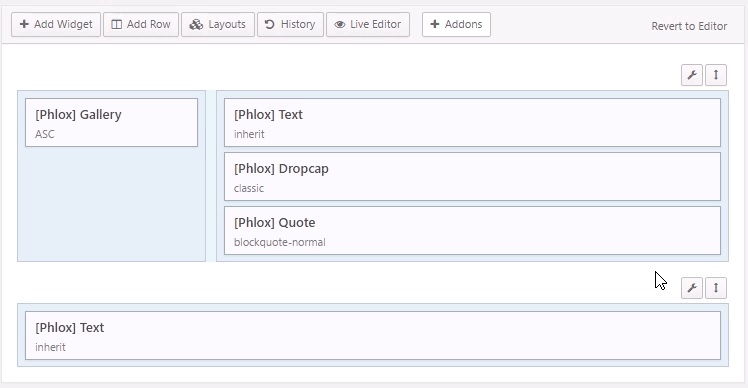Click the Add Widget button

[56, 24]
